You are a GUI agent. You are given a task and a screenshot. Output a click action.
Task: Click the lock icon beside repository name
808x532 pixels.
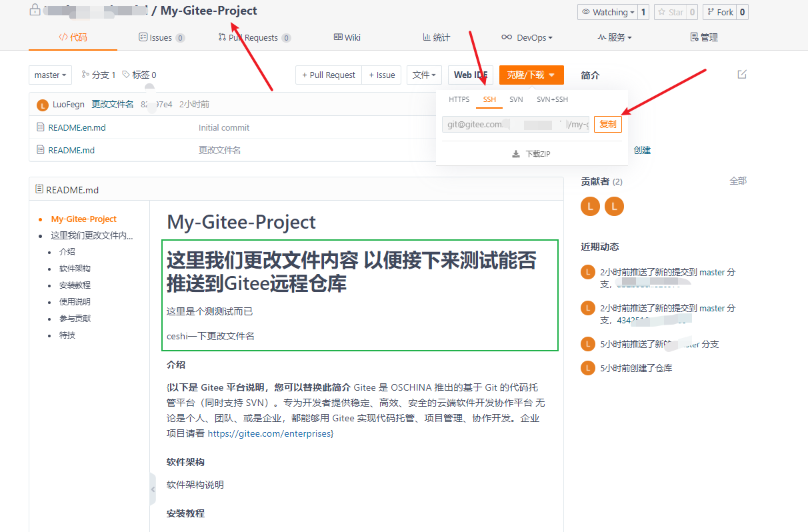pyautogui.click(x=35, y=10)
